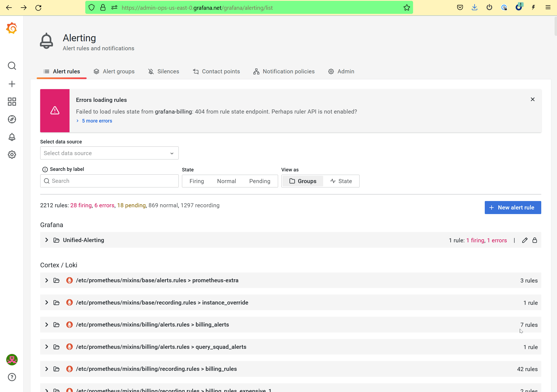Viewport: 557px width, 392px height.
Task: Select the Alerting bell icon in sidebar
Action: point(12,137)
